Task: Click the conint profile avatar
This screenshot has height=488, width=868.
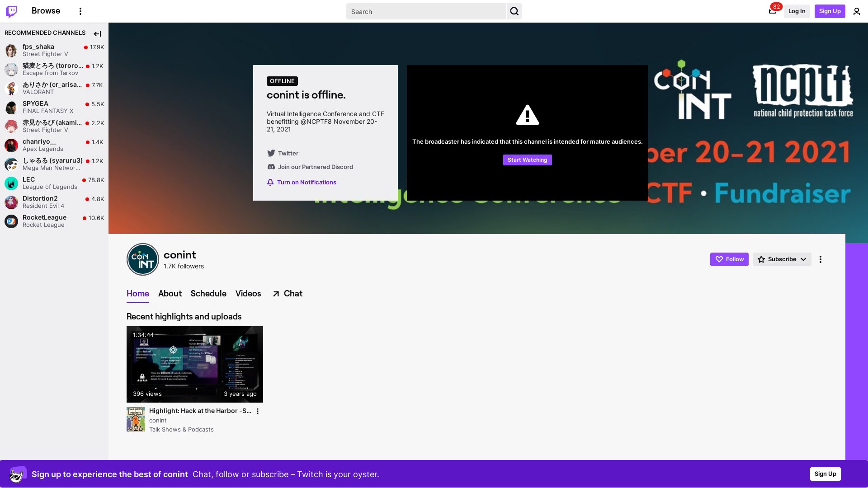Action: coord(143,259)
